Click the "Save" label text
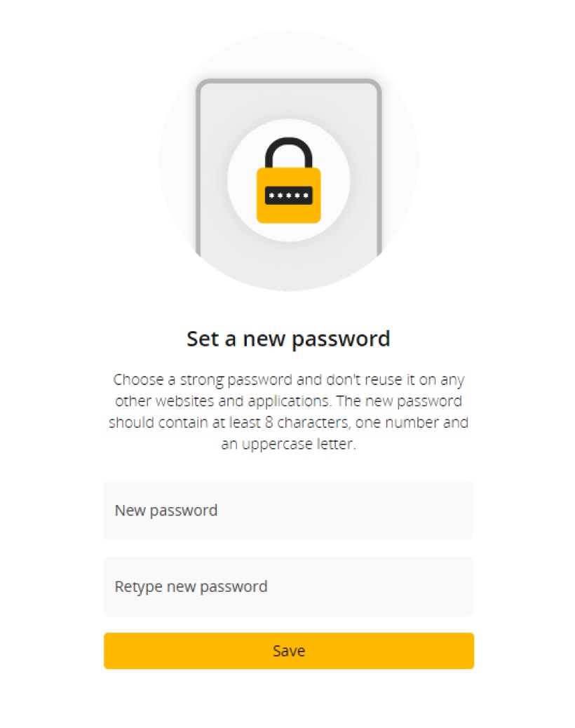The image size is (575, 728). (288, 651)
